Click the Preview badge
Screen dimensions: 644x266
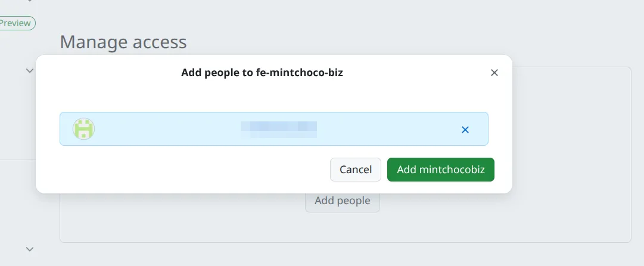[16, 23]
